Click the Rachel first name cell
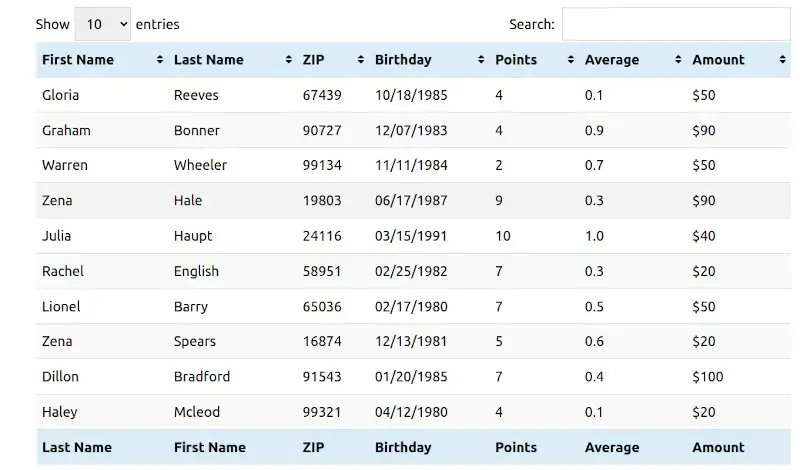800x470 pixels. click(63, 271)
